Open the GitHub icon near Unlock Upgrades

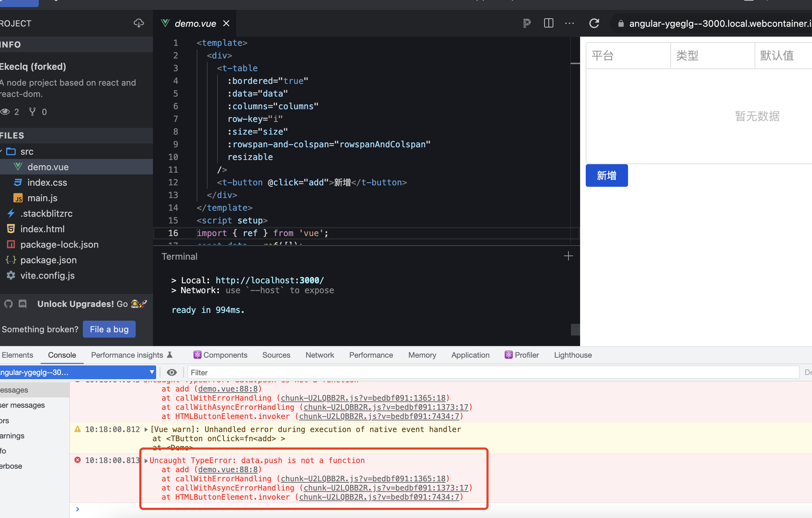coord(8,304)
